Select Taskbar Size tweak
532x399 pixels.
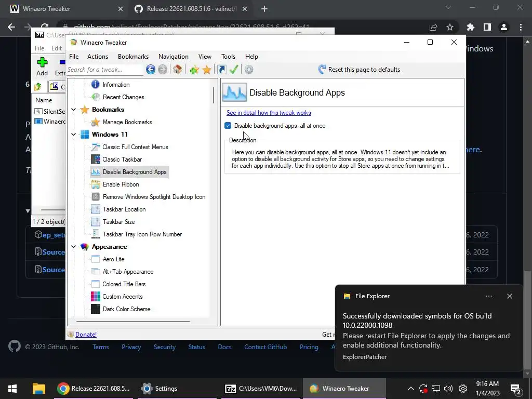point(119,222)
